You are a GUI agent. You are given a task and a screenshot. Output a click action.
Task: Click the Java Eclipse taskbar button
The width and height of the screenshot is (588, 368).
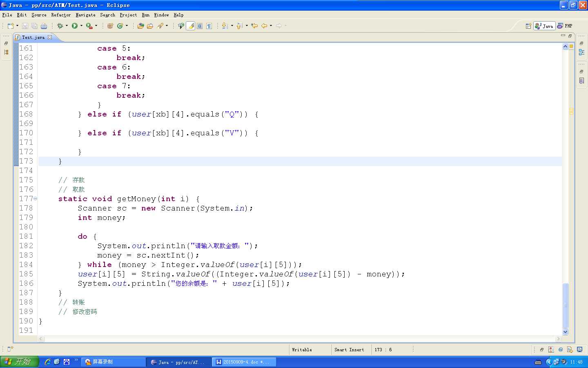tap(180, 362)
